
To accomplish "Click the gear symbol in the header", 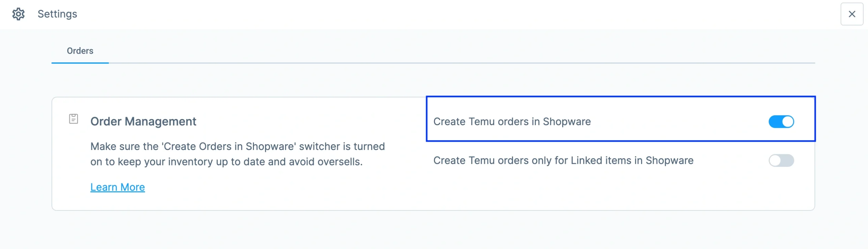I will click(x=18, y=14).
